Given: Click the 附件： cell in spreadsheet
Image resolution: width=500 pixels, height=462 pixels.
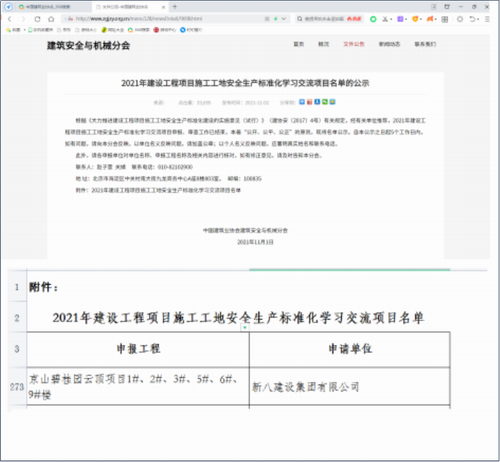Looking at the screenshot, I should [43, 287].
